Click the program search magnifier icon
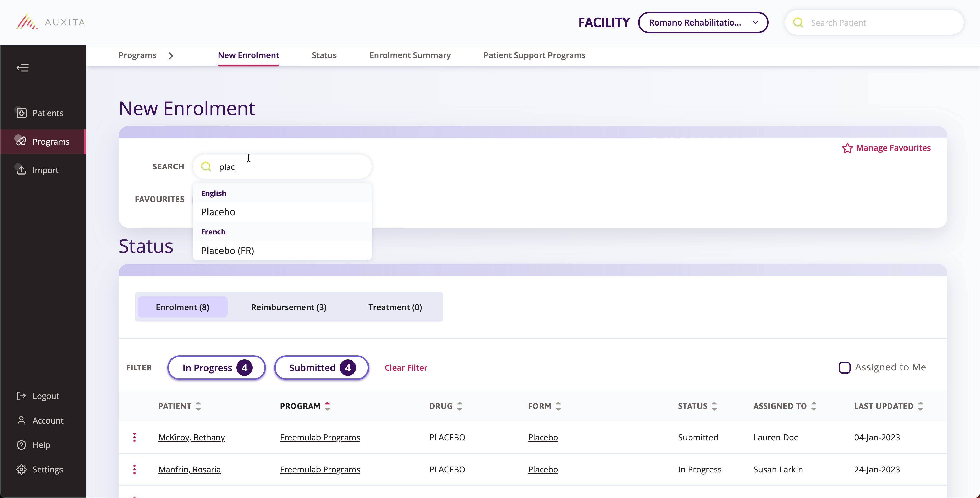Screen dimensions: 980x498 pos(206,167)
